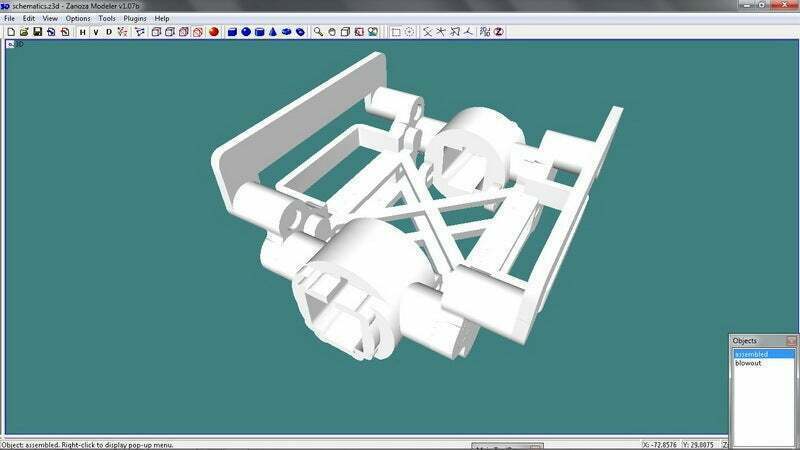The height and width of the screenshot is (450, 800).
Task: Open the Plugins menu
Action: click(135, 18)
